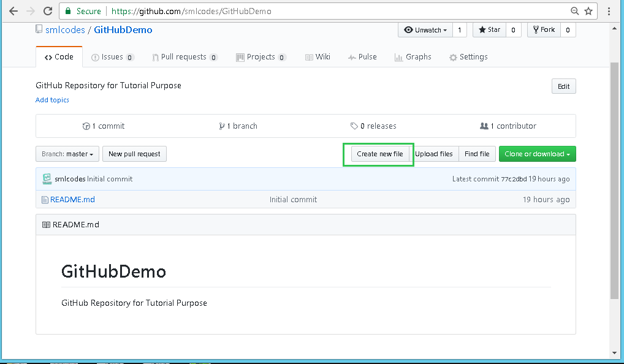Open the Add topics link

(x=52, y=100)
